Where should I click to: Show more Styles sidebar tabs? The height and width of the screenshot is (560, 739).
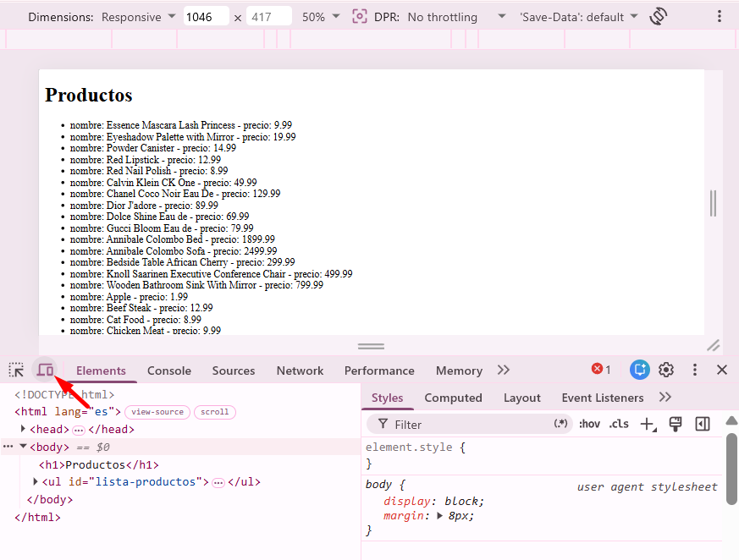point(665,397)
